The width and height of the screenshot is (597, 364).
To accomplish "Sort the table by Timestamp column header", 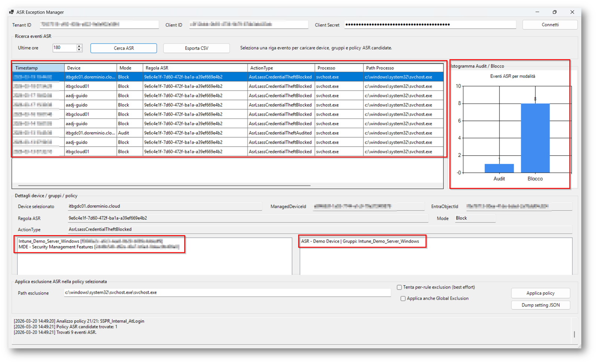I will 38,68.
